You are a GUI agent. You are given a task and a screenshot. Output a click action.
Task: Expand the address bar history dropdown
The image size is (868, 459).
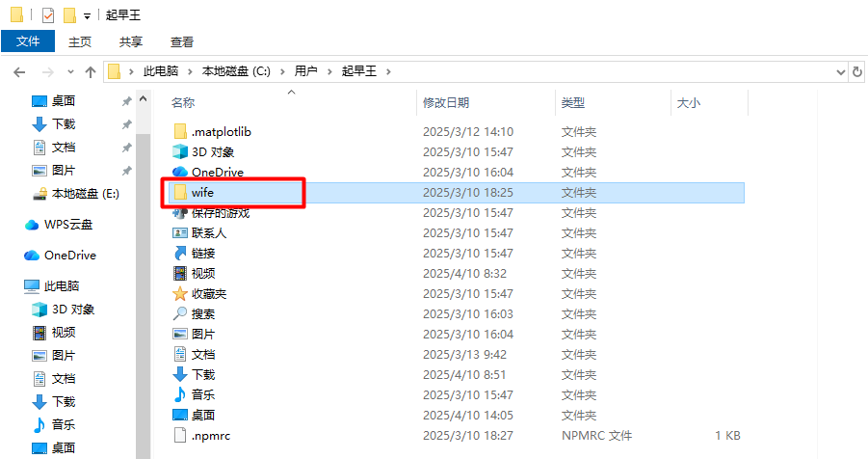837,72
